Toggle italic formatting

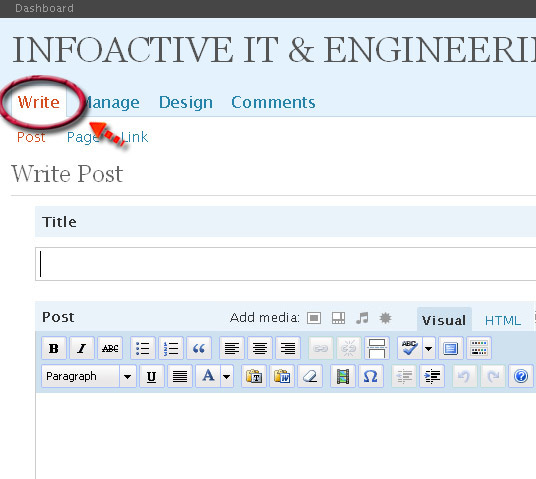tap(82, 348)
